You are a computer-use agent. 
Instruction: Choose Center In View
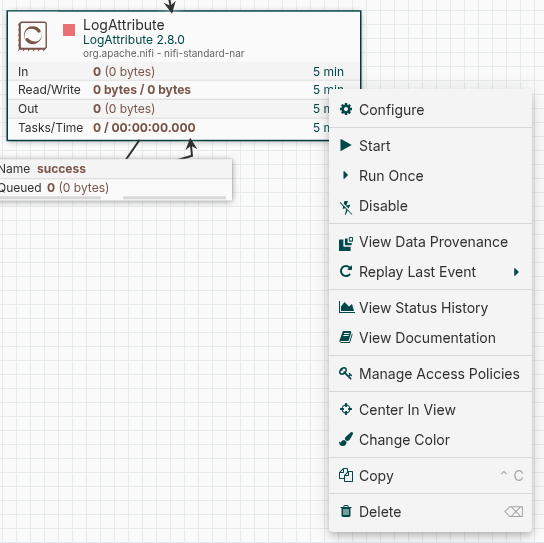pos(430,410)
